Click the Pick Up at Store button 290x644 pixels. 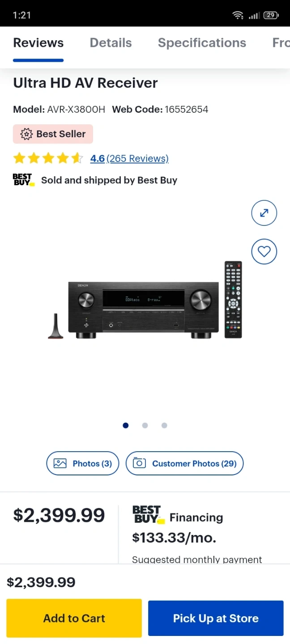[x=216, y=618]
